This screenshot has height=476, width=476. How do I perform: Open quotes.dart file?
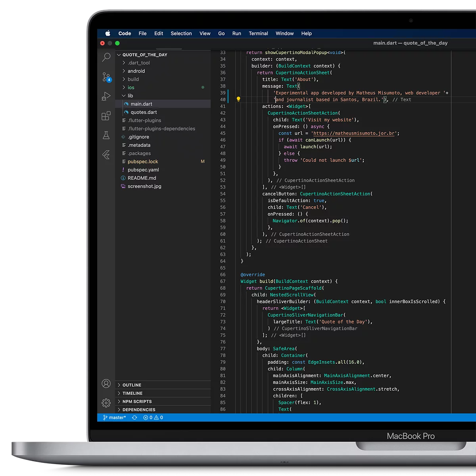(x=163, y=112)
